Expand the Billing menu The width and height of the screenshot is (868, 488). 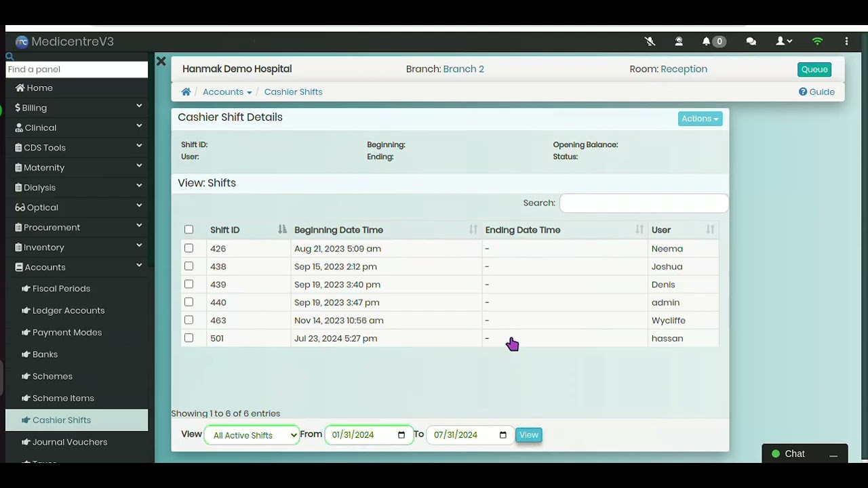(77, 107)
